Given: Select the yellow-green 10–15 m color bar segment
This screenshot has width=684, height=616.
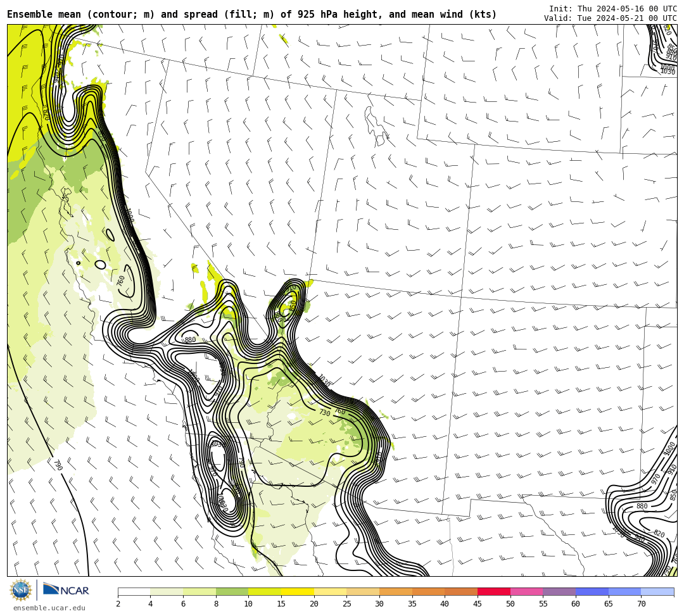Looking at the screenshot, I should point(265,591).
